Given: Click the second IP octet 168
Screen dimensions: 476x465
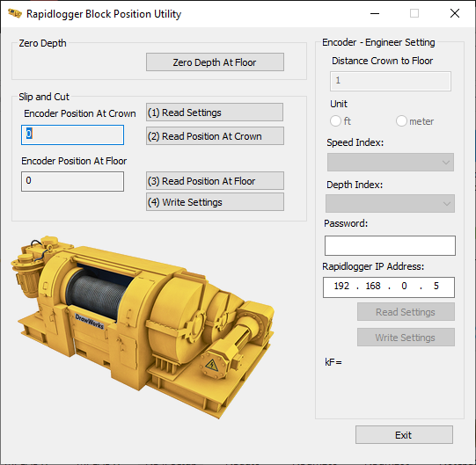Looking at the screenshot, I should tap(373, 286).
